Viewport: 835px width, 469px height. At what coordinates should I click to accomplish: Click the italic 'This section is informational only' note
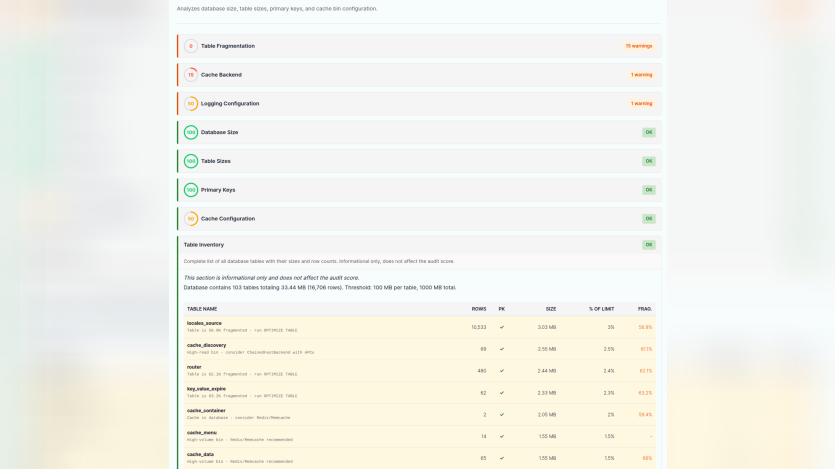(271, 278)
